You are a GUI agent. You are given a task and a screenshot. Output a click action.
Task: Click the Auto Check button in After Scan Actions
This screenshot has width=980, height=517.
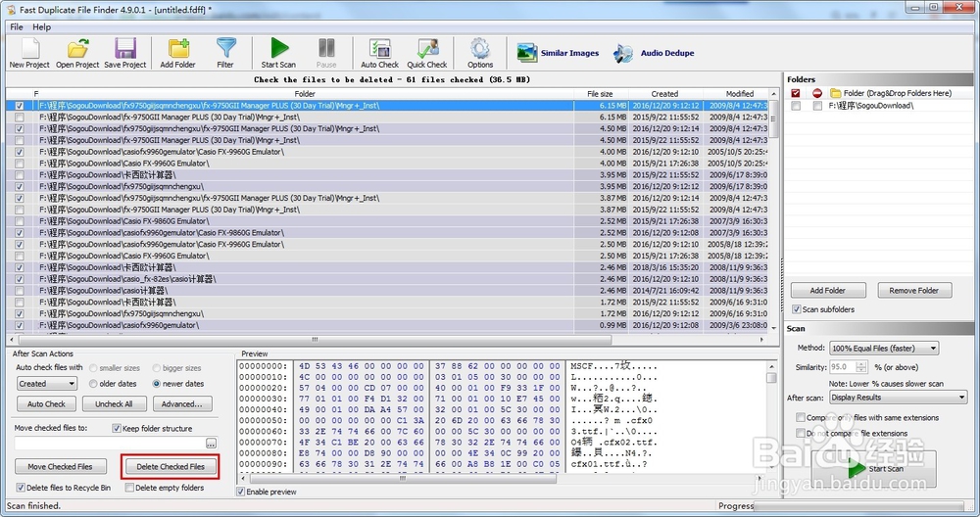[46, 404]
